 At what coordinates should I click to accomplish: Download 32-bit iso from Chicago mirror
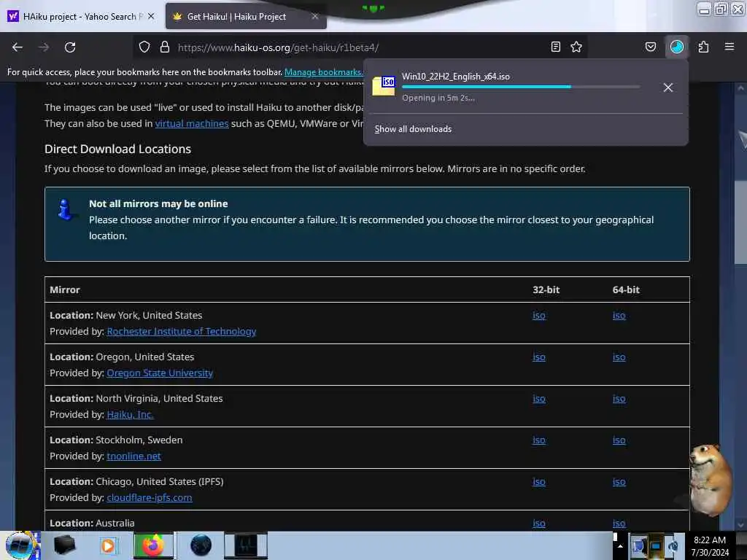(x=539, y=481)
